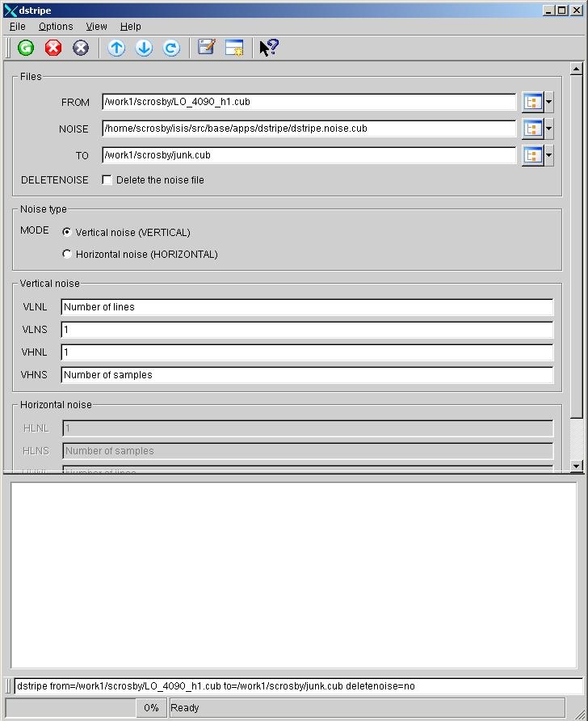Click the save log notepad icon
This screenshot has height=721, width=588.
pyautogui.click(x=207, y=48)
